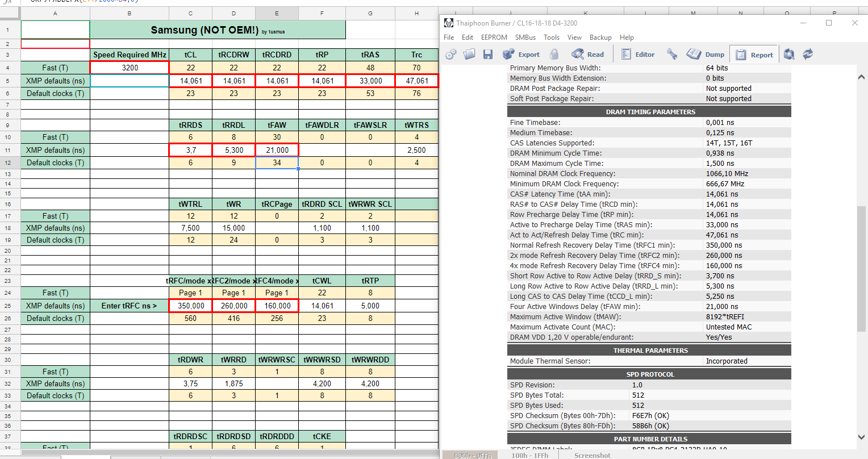Select the tCWL header cell

[x=322, y=281]
